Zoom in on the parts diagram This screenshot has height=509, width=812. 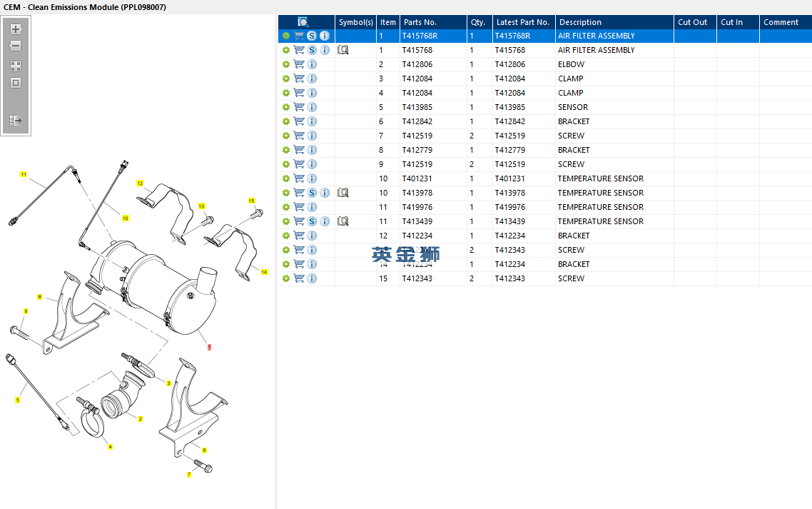[x=16, y=29]
